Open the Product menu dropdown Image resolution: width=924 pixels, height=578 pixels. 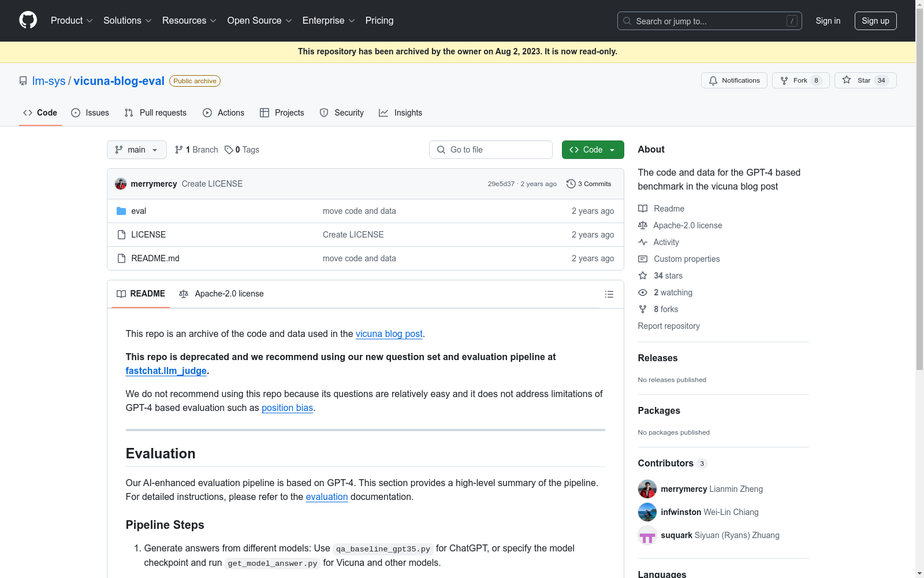click(x=72, y=20)
